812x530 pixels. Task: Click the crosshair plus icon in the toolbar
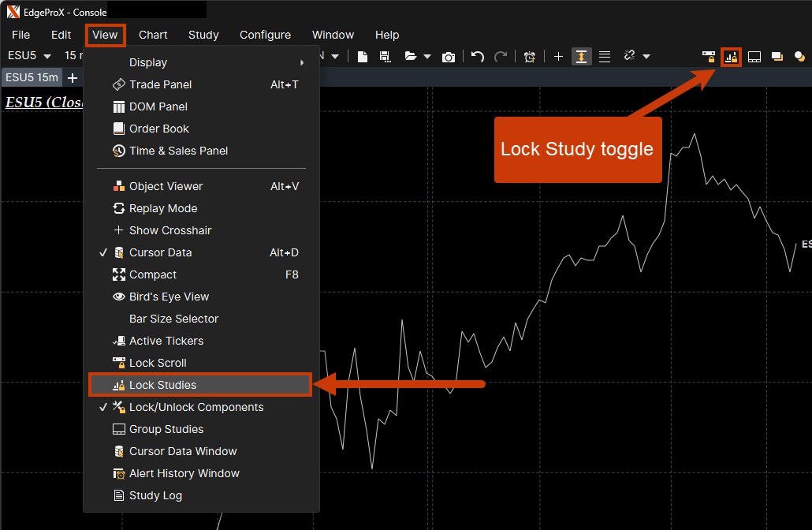pos(558,57)
